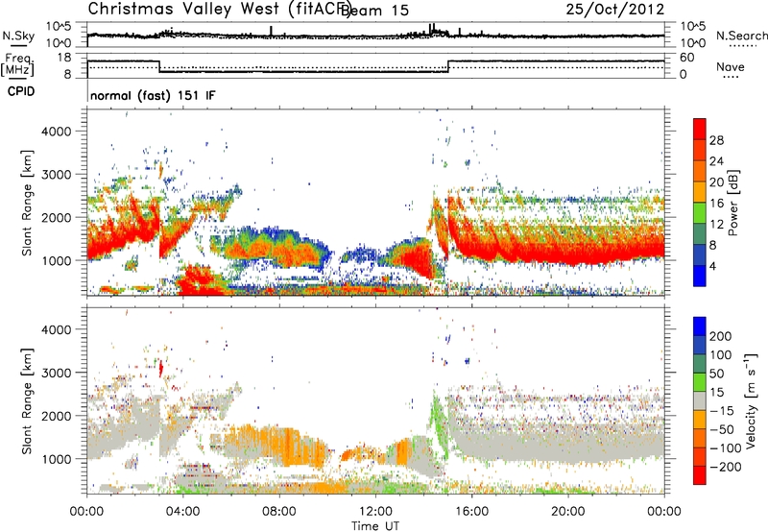768x532 pixels.
Task: Click the blue top segment of Velocity colorbar
Action: 700,326
